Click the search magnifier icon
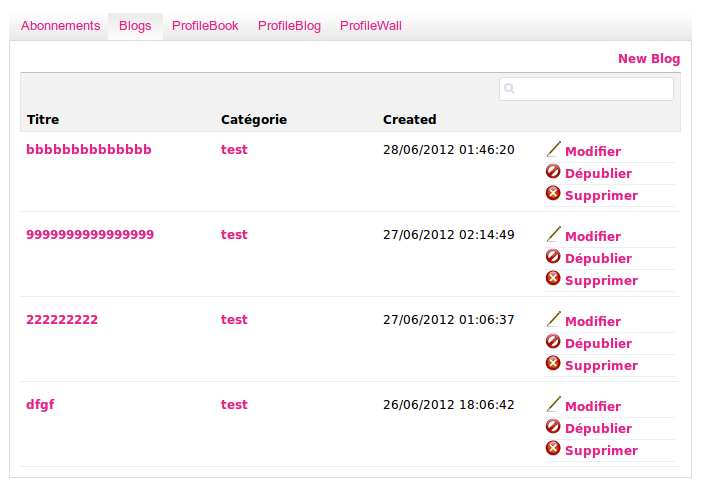The width and height of the screenshot is (704, 490). coord(509,88)
